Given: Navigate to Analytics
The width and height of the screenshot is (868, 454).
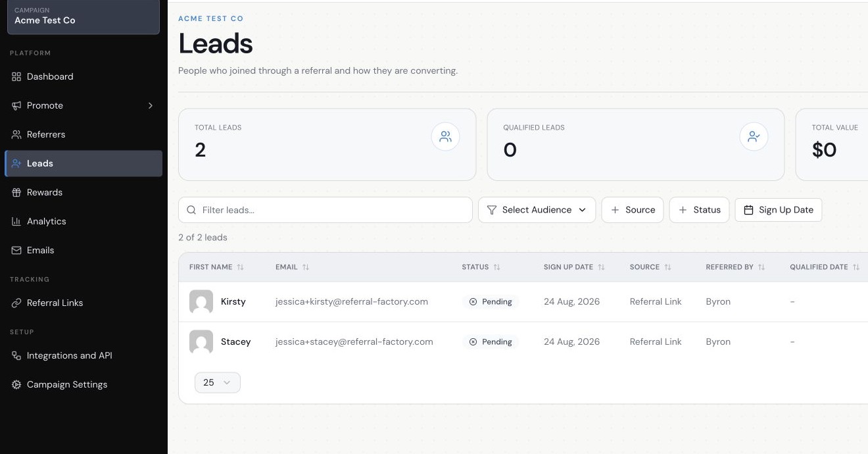Looking at the screenshot, I should pyautogui.click(x=83, y=221).
